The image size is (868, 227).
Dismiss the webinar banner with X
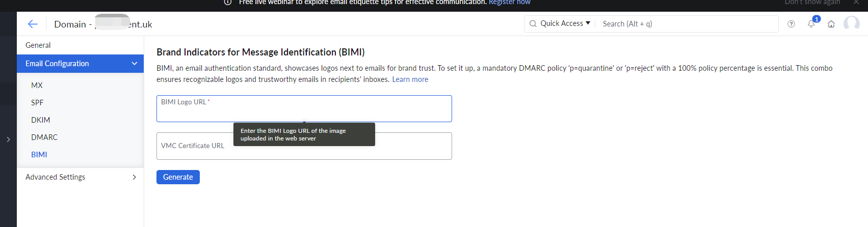pos(856,3)
